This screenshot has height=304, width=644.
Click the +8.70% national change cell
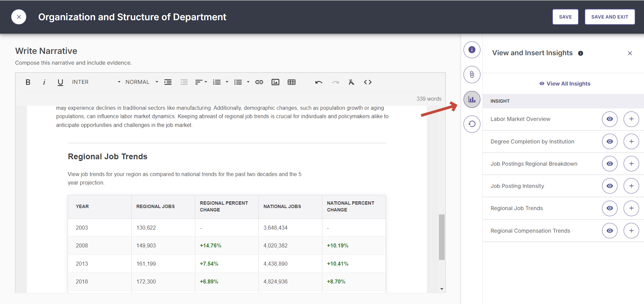click(x=354, y=281)
